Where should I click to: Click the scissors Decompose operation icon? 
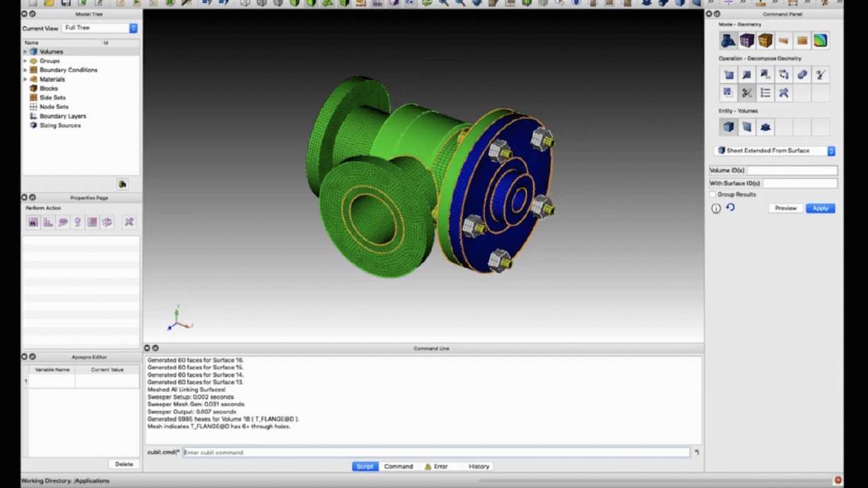point(746,93)
